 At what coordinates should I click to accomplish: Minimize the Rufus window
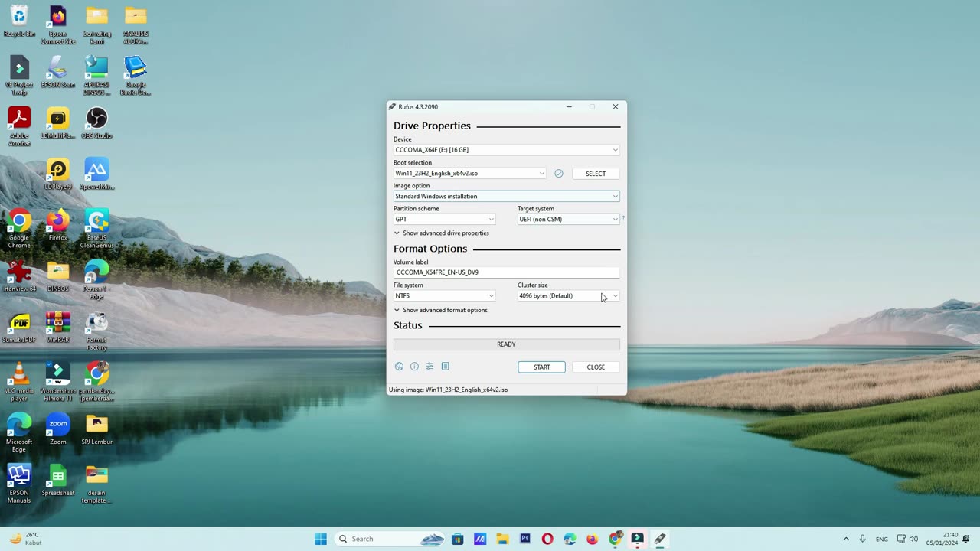pos(569,107)
